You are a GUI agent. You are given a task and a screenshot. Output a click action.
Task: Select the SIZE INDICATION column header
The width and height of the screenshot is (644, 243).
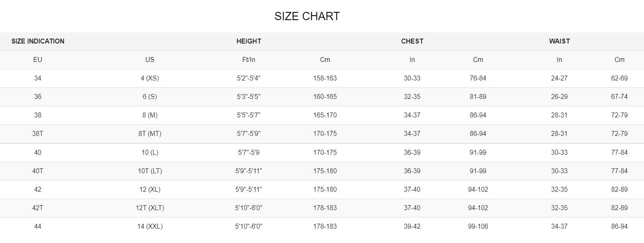click(x=38, y=41)
